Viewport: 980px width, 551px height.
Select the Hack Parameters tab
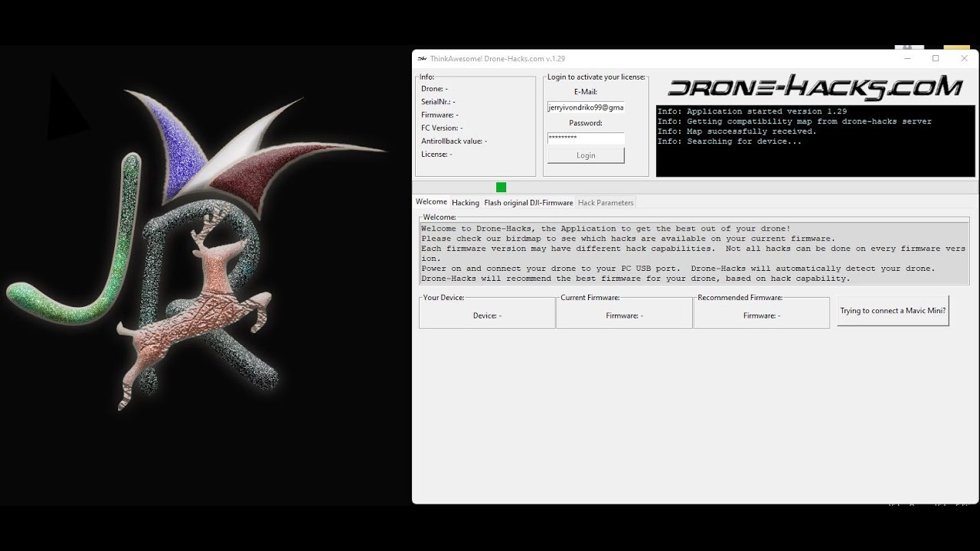click(x=606, y=203)
